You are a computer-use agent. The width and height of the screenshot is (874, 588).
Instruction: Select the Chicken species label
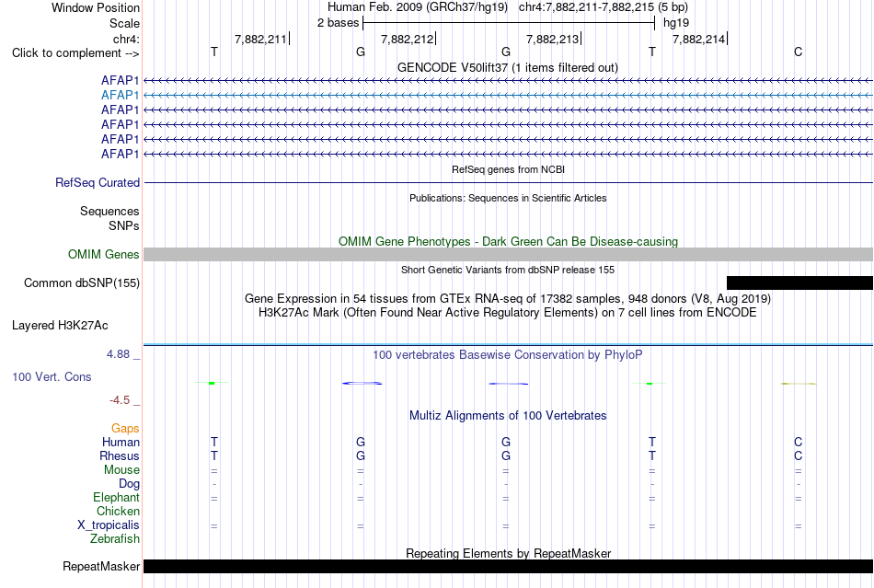pyautogui.click(x=118, y=511)
